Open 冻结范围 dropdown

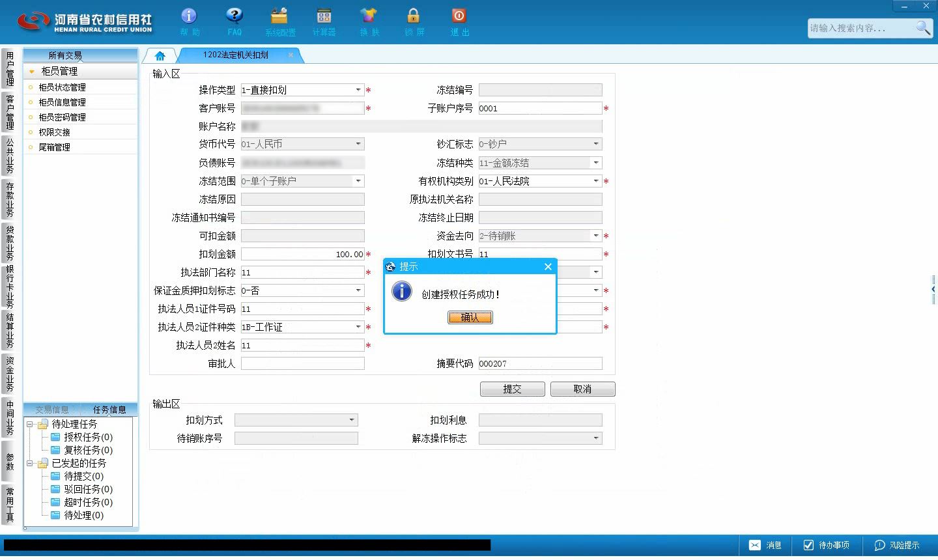click(x=358, y=181)
